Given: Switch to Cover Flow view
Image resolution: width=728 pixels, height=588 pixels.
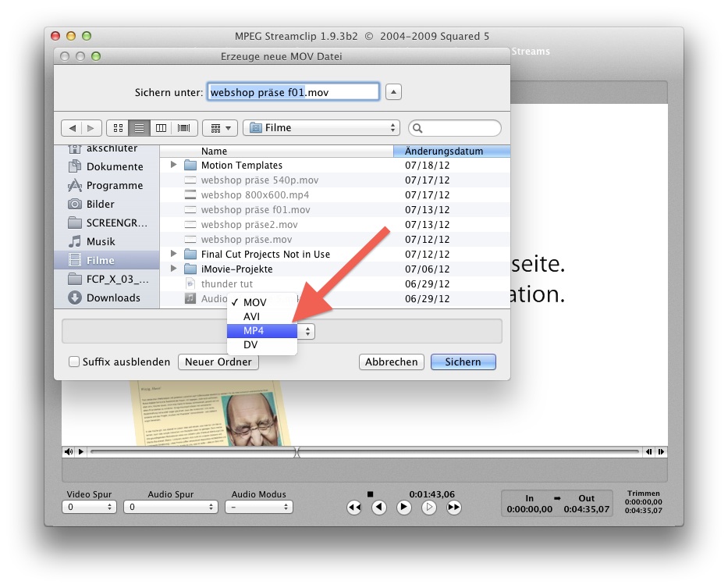Looking at the screenshot, I should tap(183, 127).
